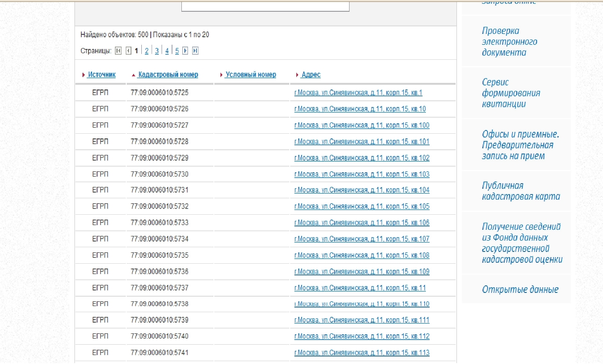Open page 5 of results
603x364 pixels.
[x=177, y=51]
